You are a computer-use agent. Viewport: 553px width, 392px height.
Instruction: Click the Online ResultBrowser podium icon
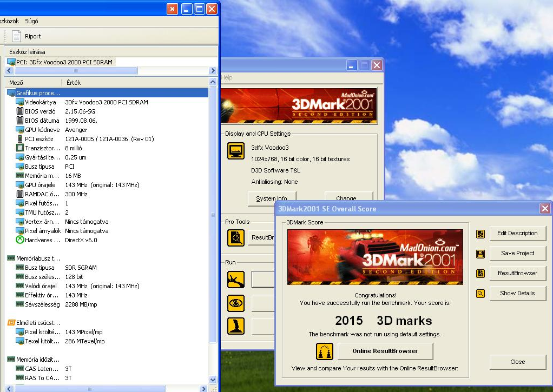point(325,351)
